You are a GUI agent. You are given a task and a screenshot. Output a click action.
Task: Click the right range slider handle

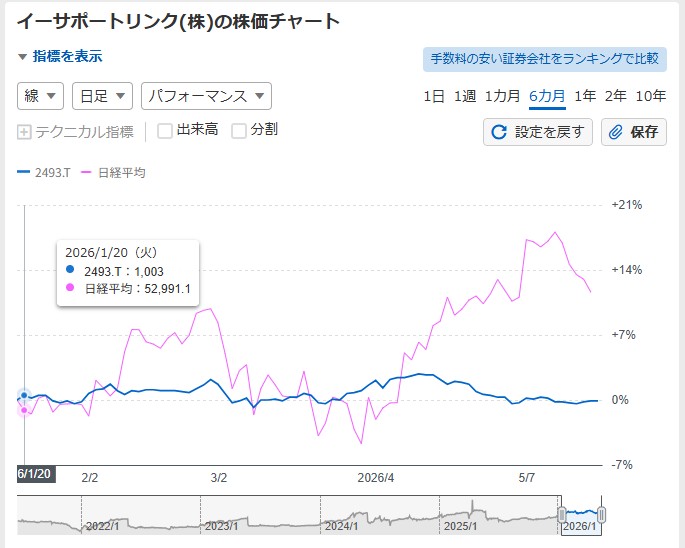pyautogui.click(x=602, y=514)
